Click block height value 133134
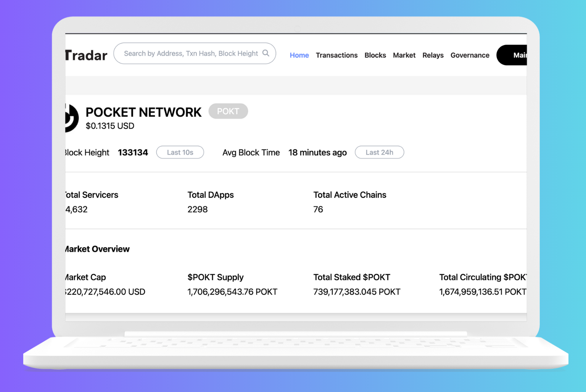The width and height of the screenshot is (586, 392). coord(133,153)
